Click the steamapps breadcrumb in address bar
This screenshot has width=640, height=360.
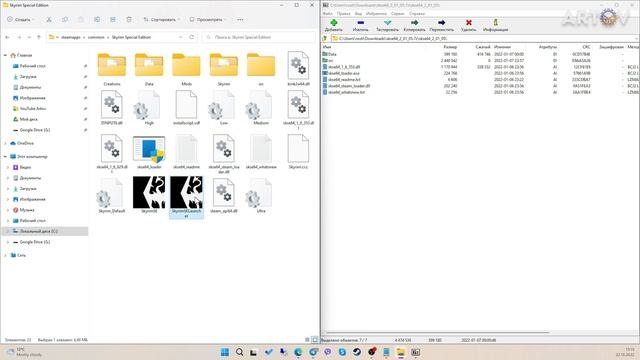(x=71, y=37)
